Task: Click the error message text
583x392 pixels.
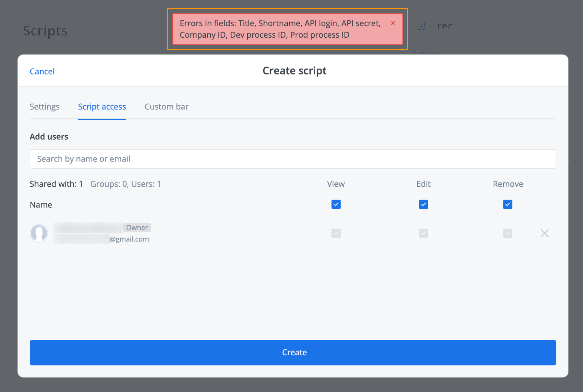Action: 280,29
